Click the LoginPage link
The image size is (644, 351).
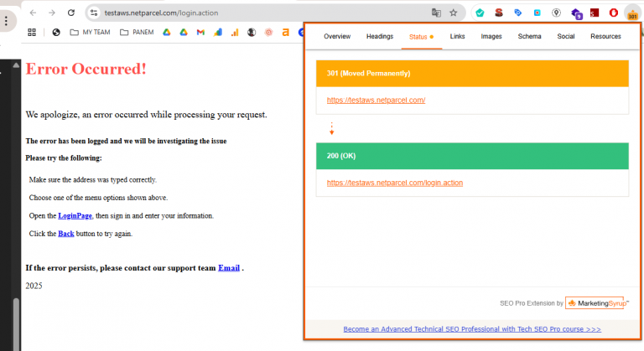[75, 215]
